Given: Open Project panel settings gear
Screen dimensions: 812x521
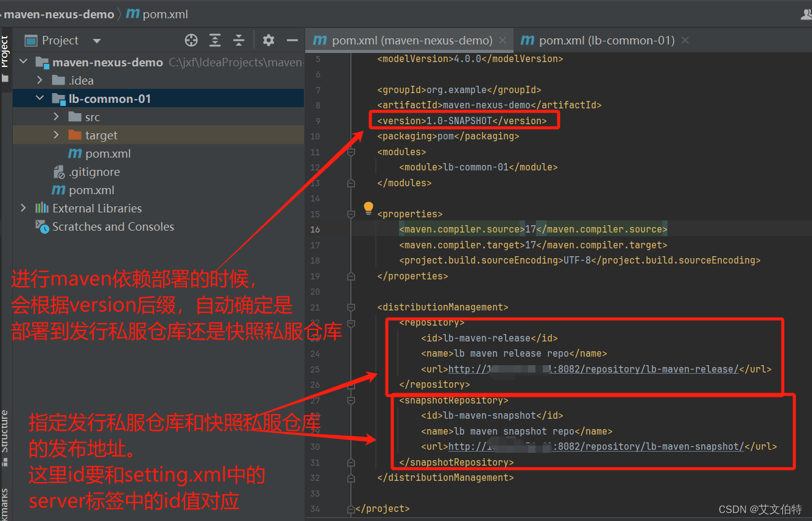Looking at the screenshot, I should tap(268, 41).
